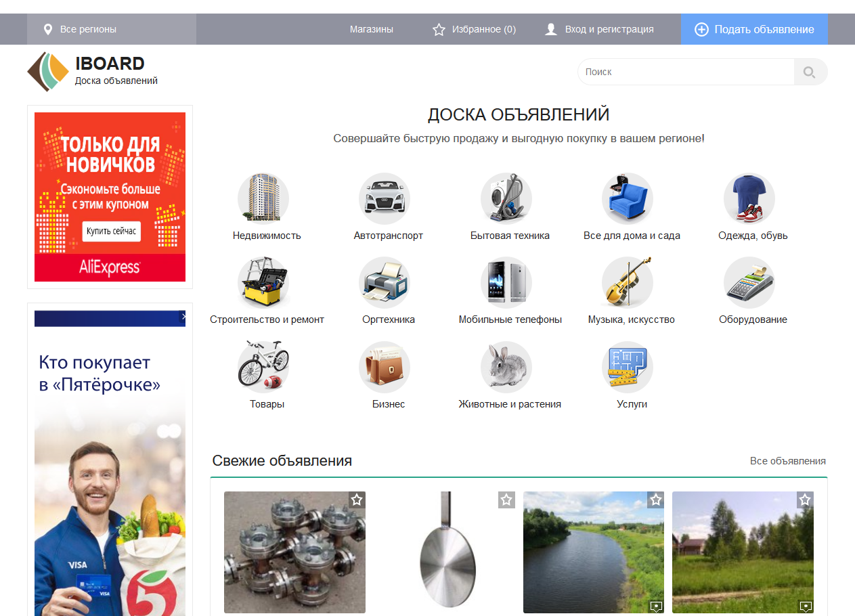Toggle favorite star on flanged valves listing
Image resolution: width=855 pixels, height=616 pixels.
click(357, 500)
